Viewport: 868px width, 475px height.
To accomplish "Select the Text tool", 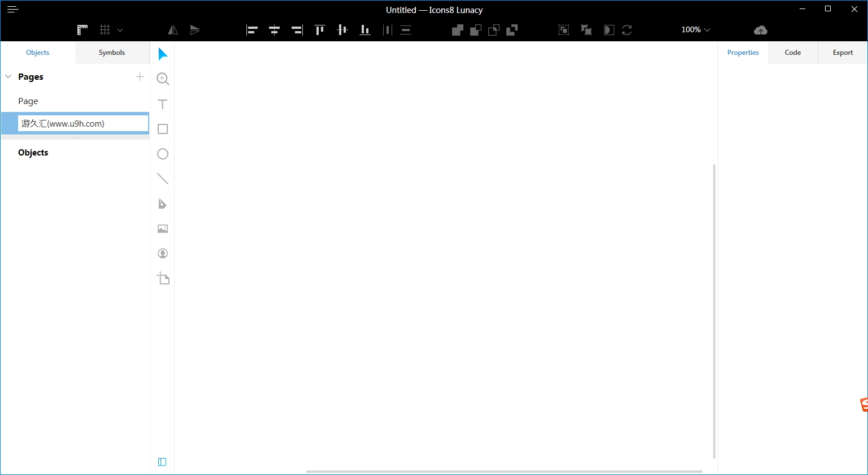I will tap(163, 104).
